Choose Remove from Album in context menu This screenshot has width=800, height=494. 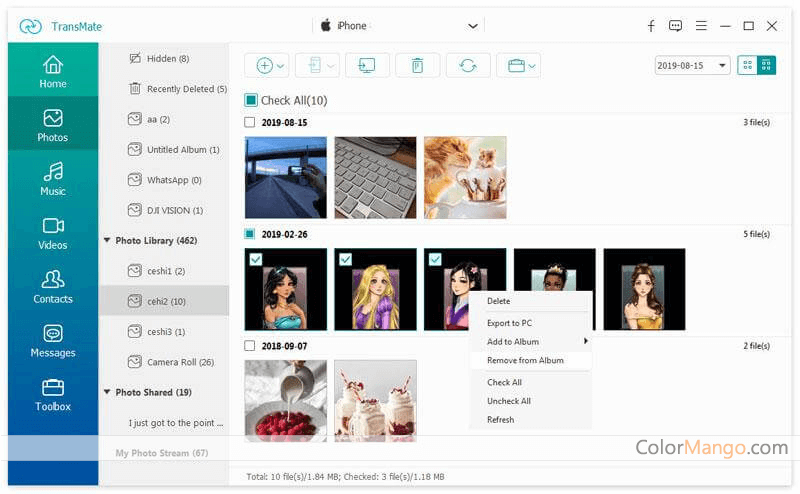click(525, 360)
